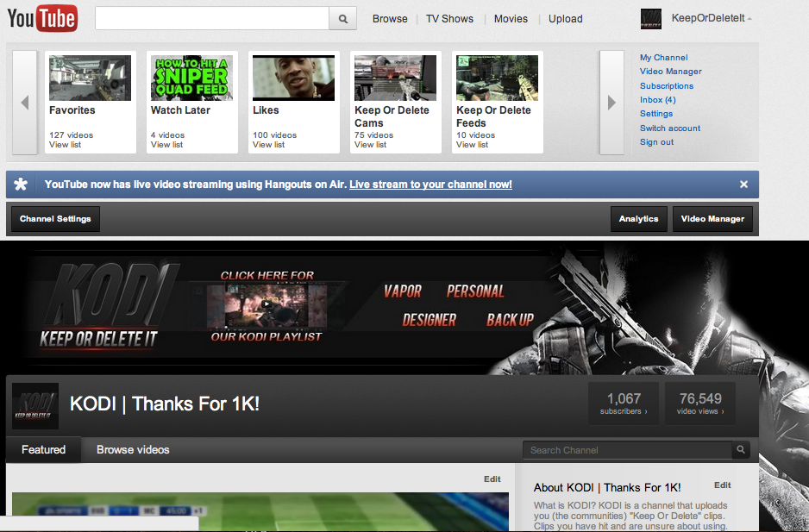Image resolution: width=809 pixels, height=532 pixels.
Task: Click the Watch Later playlist title
Action: tap(180, 110)
